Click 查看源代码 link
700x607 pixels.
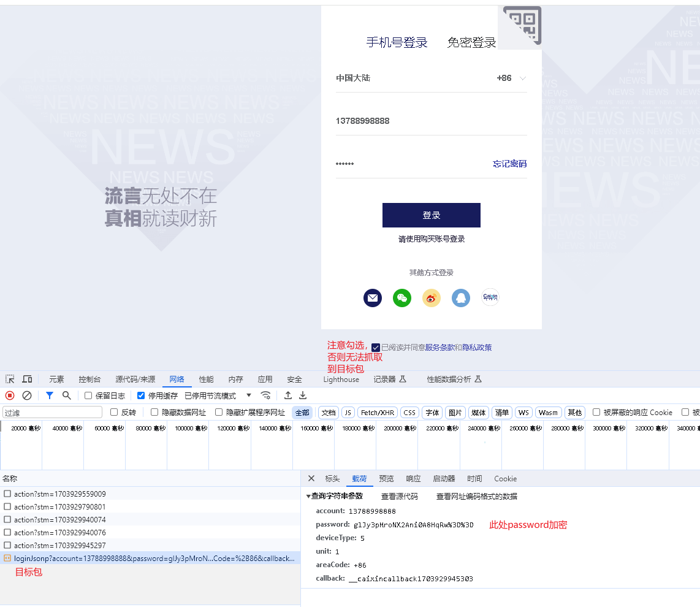click(x=399, y=496)
